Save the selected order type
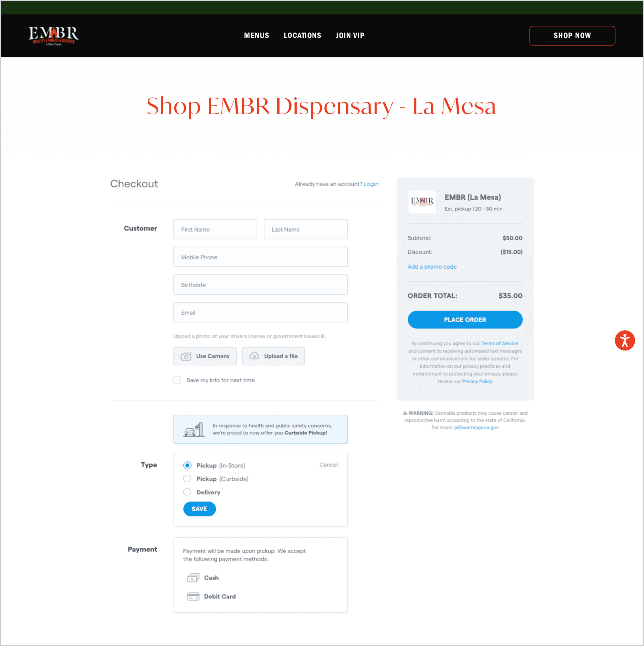Image resolution: width=644 pixels, height=646 pixels. 199,509
